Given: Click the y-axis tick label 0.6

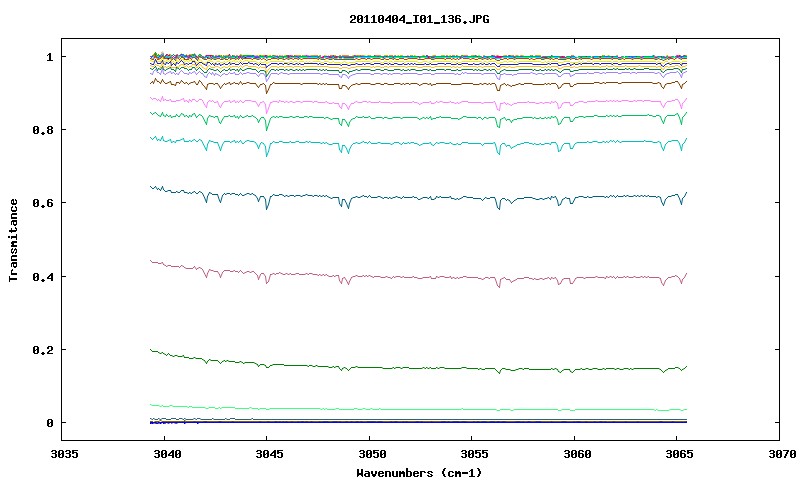Looking at the screenshot, I should tap(43, 203).
